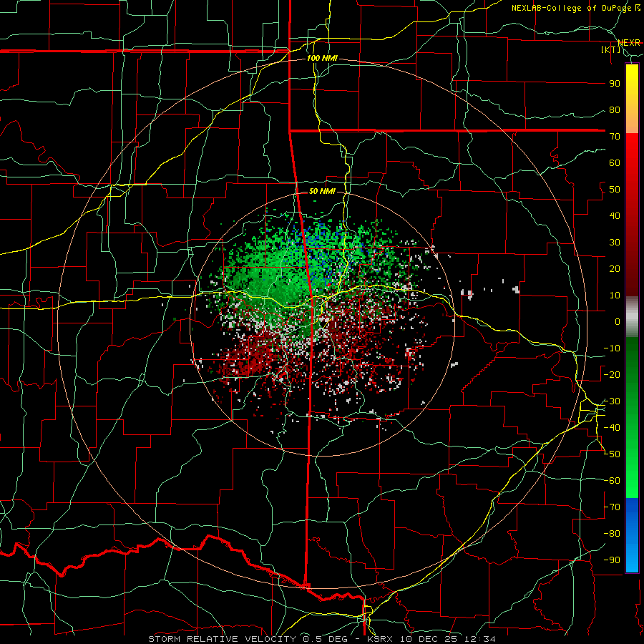644x644 pixels.
Task: Click the 50 value on the velocity scale
Action: tap(615, 190)
